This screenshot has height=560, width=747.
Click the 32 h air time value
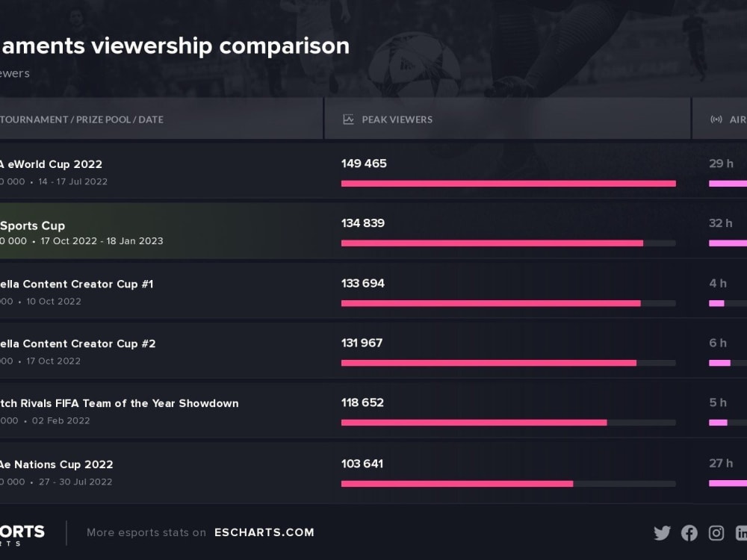(721, 223)
